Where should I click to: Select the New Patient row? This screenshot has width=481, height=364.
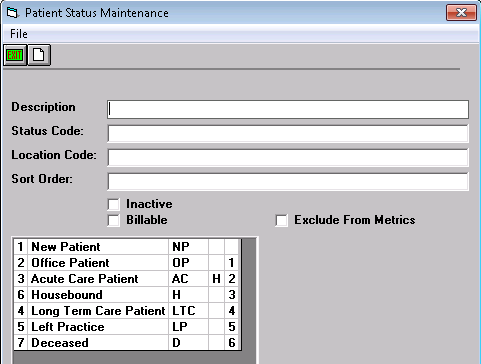[x=127, y=247]
